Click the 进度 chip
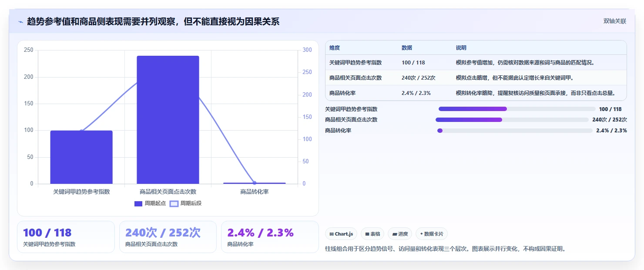Screen dimensions: 644x270 [400, 234]
